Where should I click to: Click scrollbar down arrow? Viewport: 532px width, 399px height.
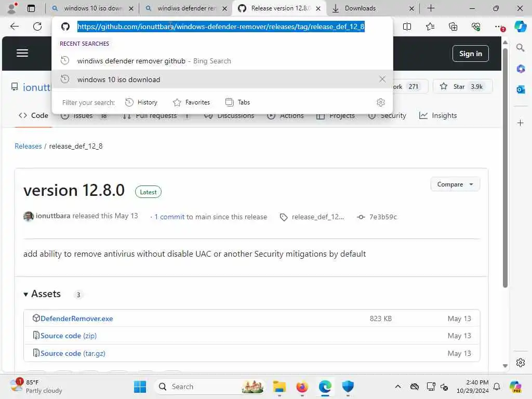tap(505, 366)
